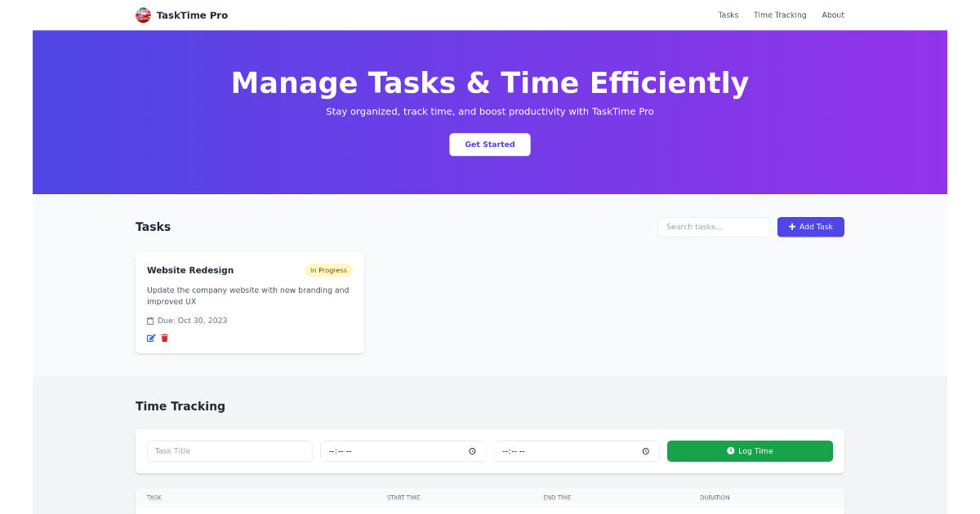Click the TaskTime Pro logo icon
The width and height of the screenshot is (980, 514).
point(142,14)
